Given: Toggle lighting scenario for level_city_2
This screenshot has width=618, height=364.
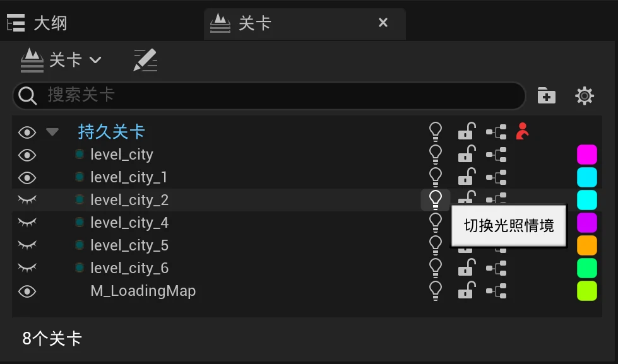Looking at the screenshot, I should pos(436,200).
